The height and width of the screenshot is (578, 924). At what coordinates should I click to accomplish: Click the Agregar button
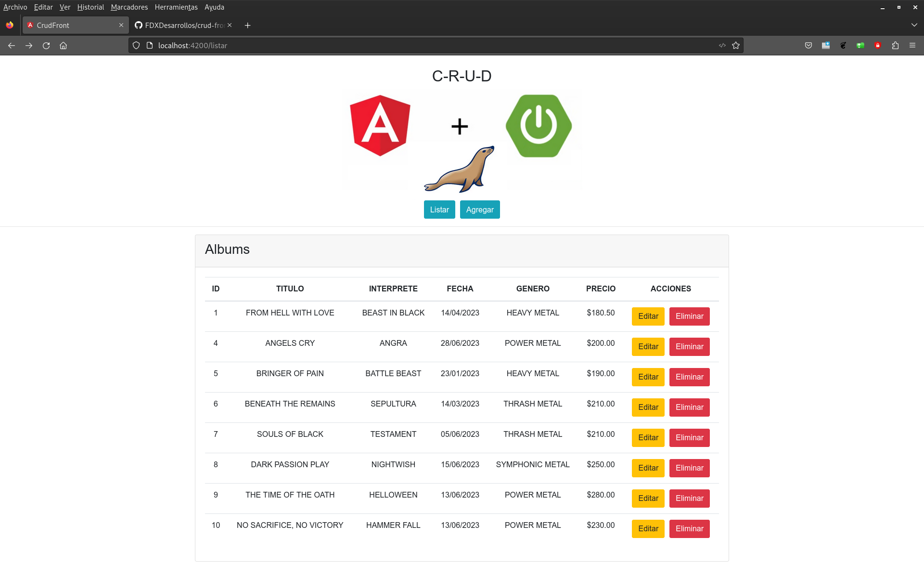click(x=480, y=210)
